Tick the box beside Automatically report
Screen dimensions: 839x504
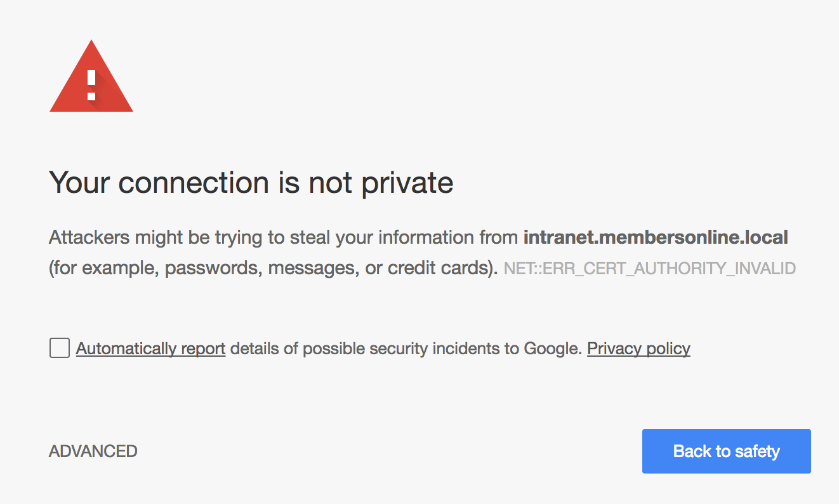[60, 348]
